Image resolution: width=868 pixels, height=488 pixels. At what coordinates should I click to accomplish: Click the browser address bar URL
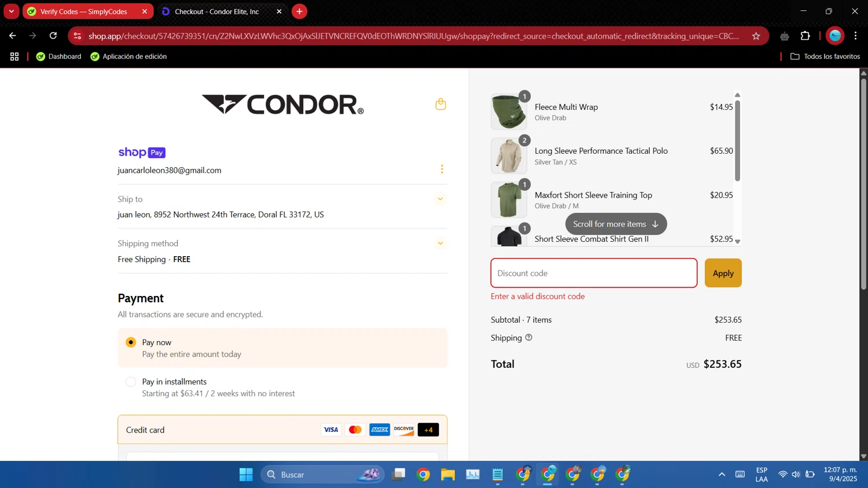[414, 36]
